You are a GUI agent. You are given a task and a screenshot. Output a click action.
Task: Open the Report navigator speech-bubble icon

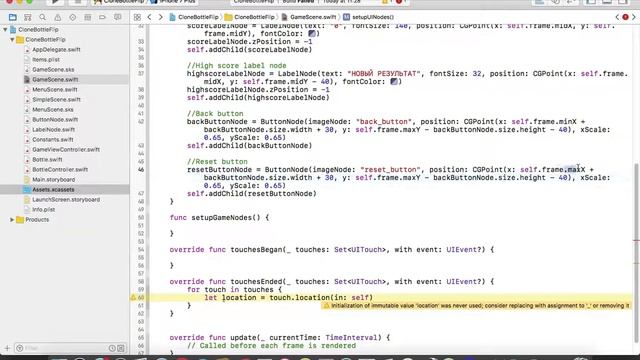(x=118, y=17)
